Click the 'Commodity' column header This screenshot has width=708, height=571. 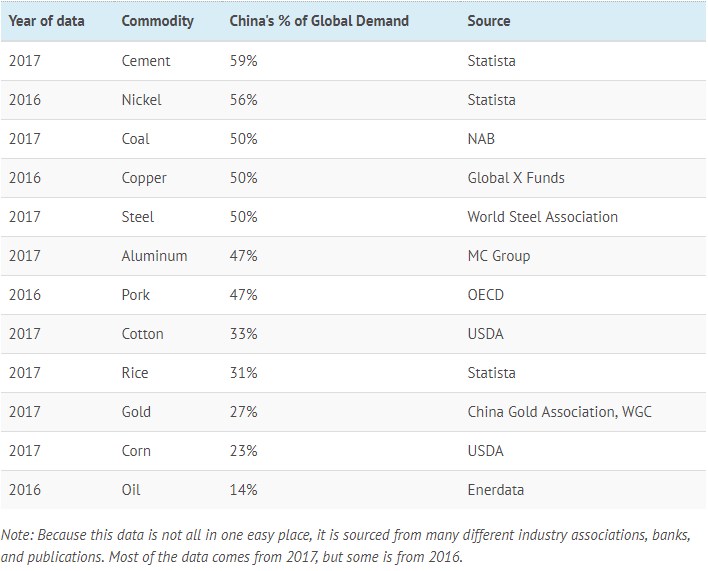click(x=158, y=21)
